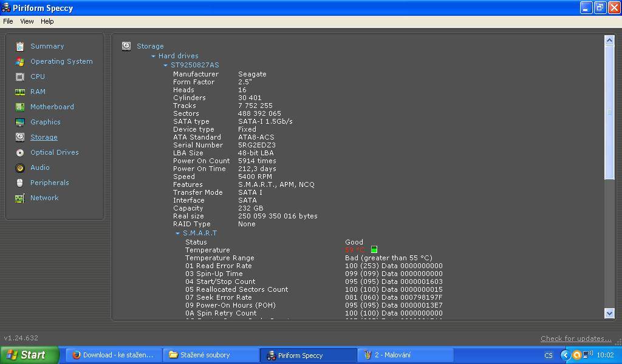Viewport: 622px width, 364px height.
Task: Click the Malování paint icon in taskbar
Action: click(x=367, y=355)
